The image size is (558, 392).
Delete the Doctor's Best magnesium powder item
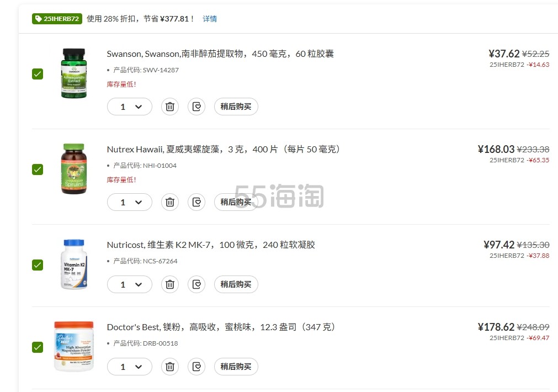click(170, 367)
